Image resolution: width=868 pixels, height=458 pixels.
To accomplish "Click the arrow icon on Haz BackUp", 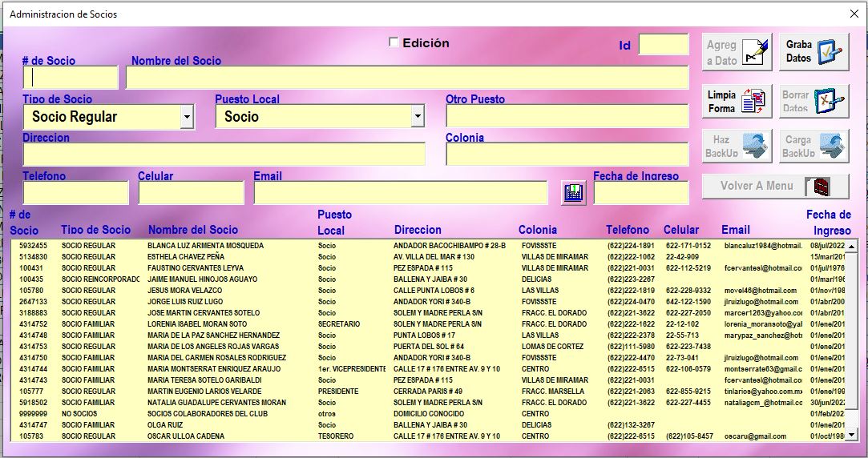I will point(756,146).
